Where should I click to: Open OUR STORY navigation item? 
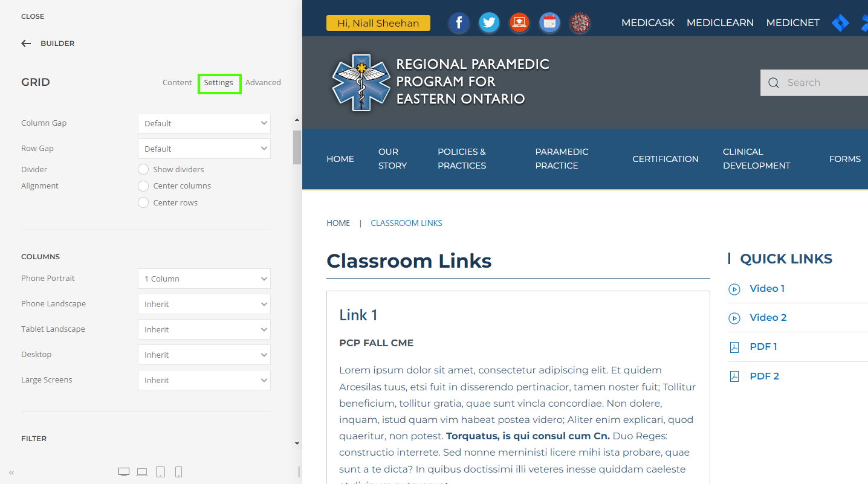tap(392, 159)
